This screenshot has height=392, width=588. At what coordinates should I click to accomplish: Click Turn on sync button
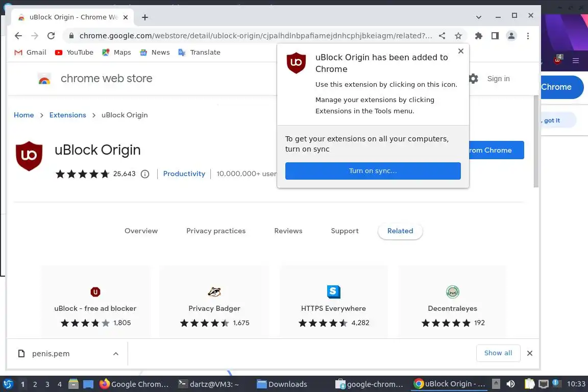click(373, 170)
